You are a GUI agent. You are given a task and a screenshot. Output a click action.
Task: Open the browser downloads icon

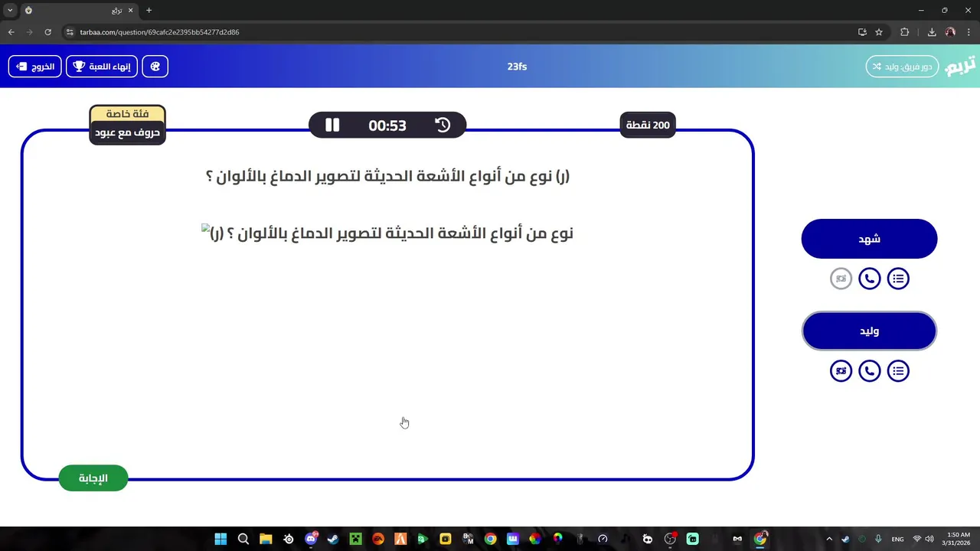(x=932, y=32)
